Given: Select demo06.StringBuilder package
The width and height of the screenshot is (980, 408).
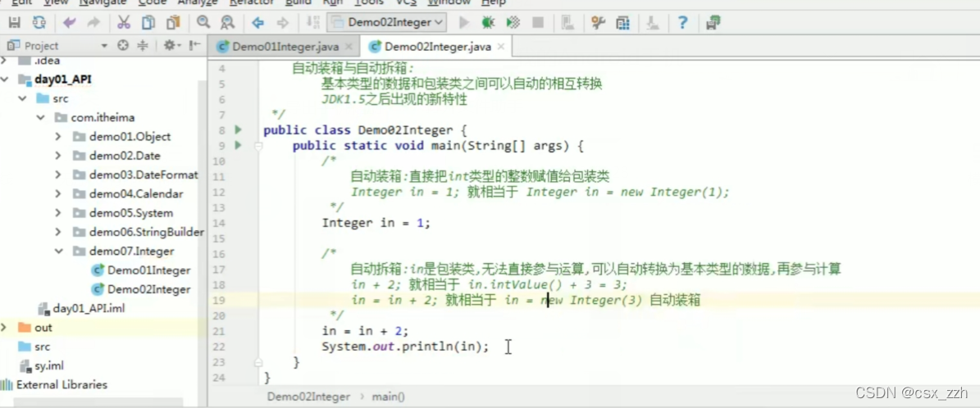Looking at the screenshot, I should (146, 232).
